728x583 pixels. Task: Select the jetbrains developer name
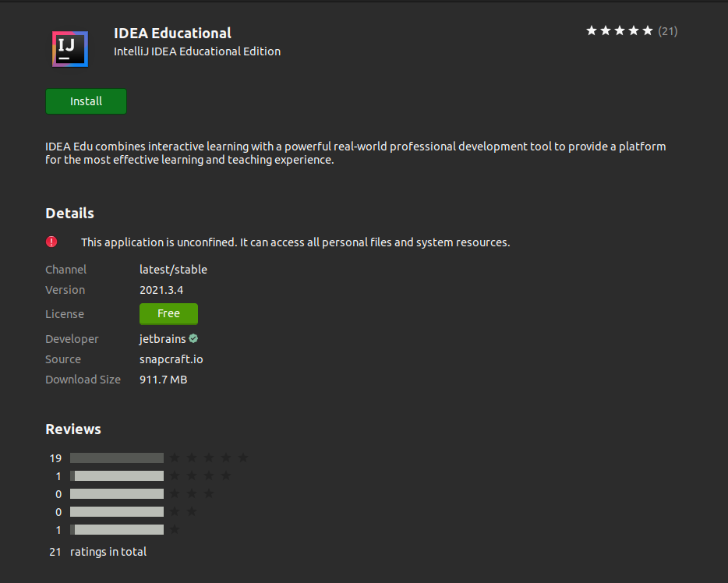click(162, 339)
